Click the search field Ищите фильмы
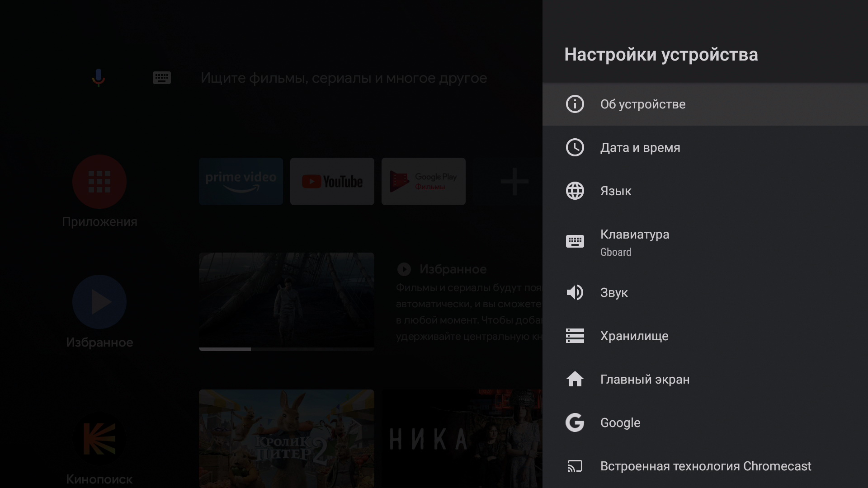This screenshot has width=868, height=488. [344, 78]
